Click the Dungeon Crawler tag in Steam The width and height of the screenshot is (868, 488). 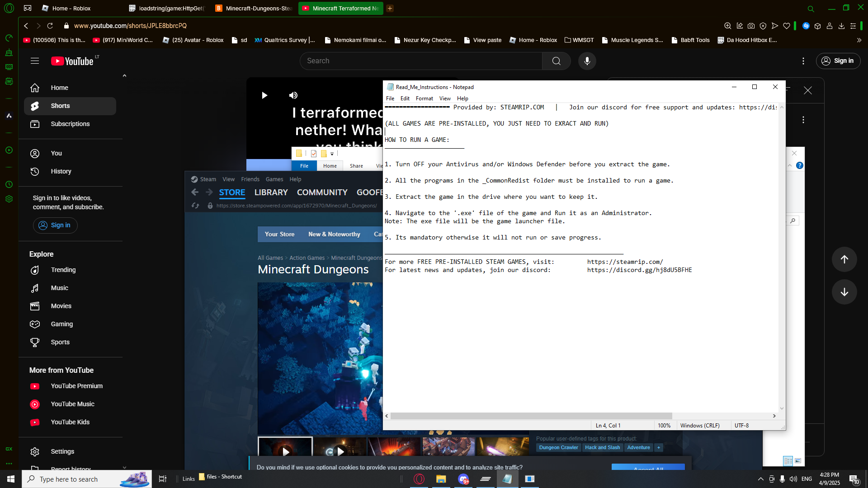pos(558,448)
